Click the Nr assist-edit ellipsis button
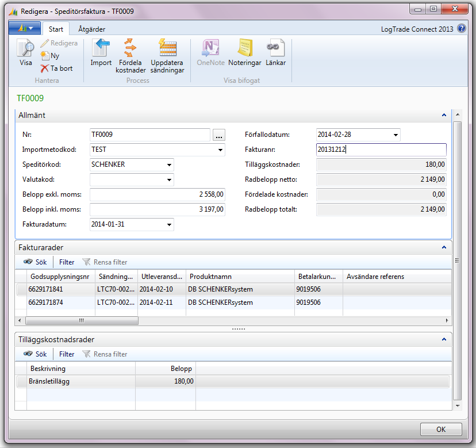 [219, 135]
